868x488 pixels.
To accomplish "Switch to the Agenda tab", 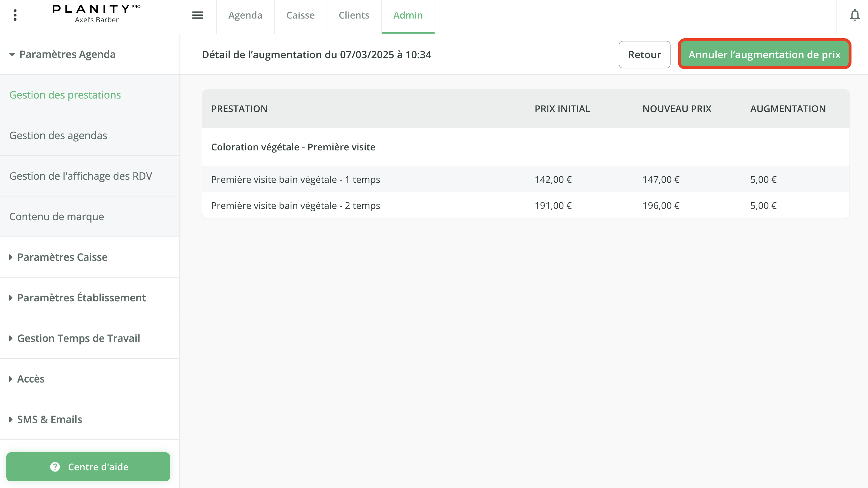I will click(x=245, y=15).
